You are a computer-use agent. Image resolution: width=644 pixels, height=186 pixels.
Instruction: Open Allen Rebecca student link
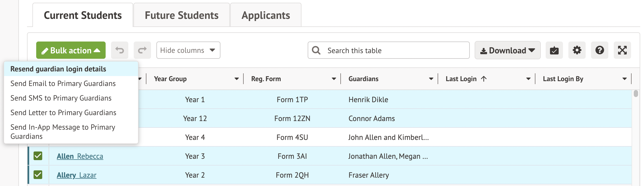click(80, 156)
